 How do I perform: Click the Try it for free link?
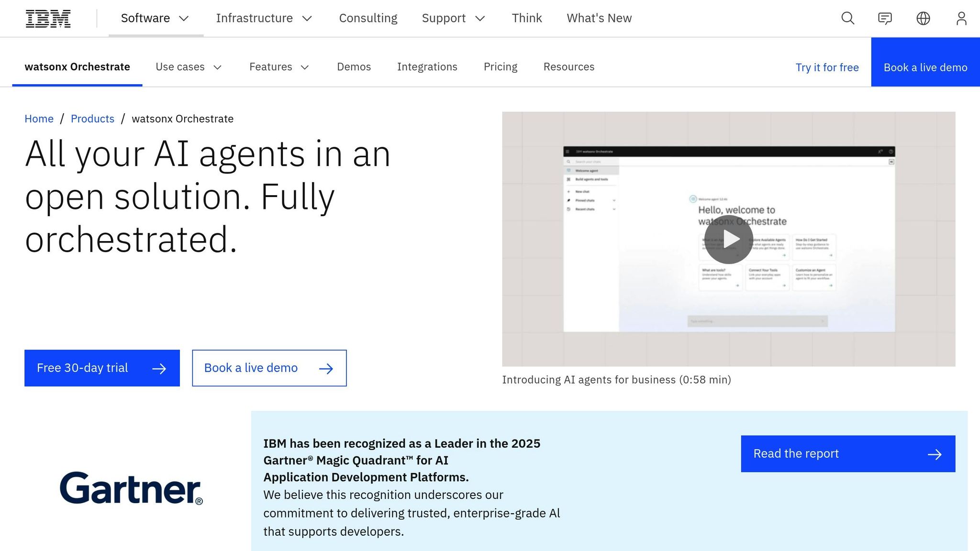pos(827,67)
